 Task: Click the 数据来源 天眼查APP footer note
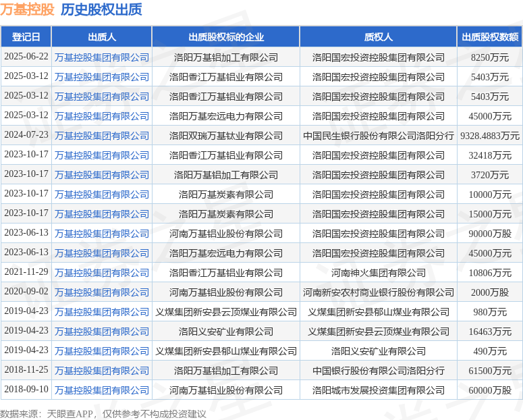coord(103,414)
